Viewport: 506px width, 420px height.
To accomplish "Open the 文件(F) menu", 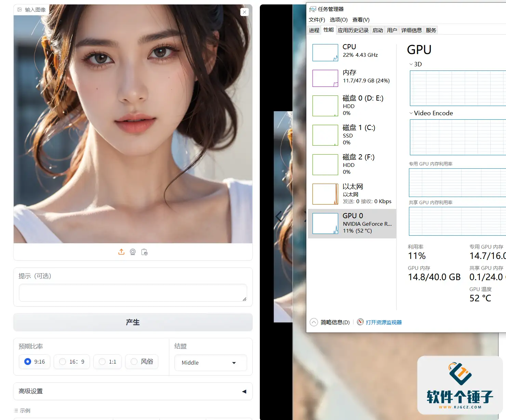I will [317, 20].
